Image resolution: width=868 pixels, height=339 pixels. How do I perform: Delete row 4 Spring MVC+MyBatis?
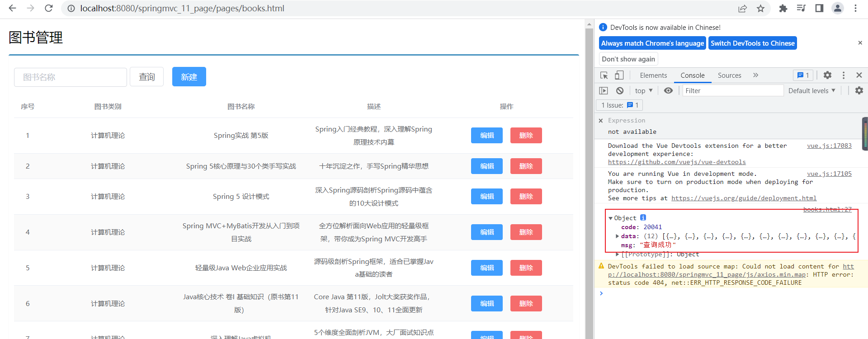(526, 232)
